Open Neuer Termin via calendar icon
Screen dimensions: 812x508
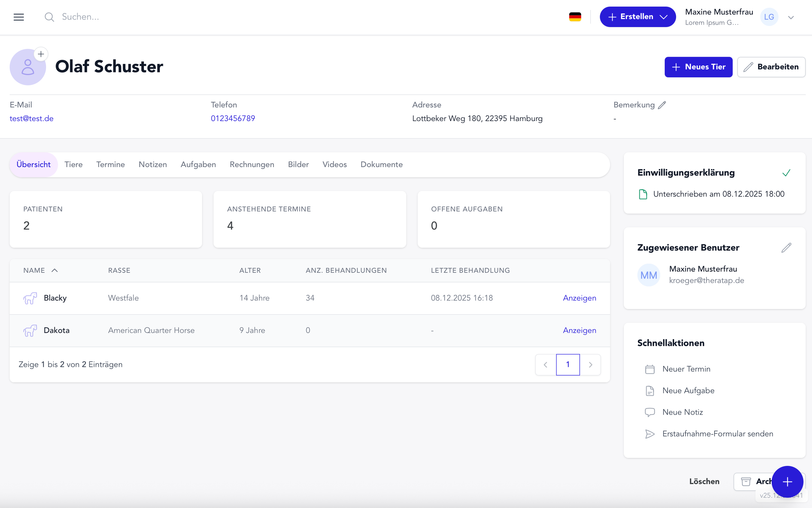(650, 369)
